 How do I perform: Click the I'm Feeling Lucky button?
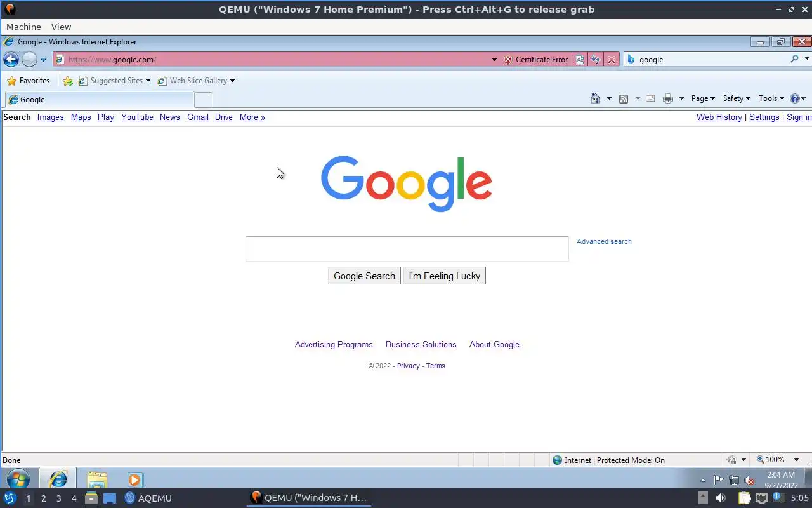[444, 276]
